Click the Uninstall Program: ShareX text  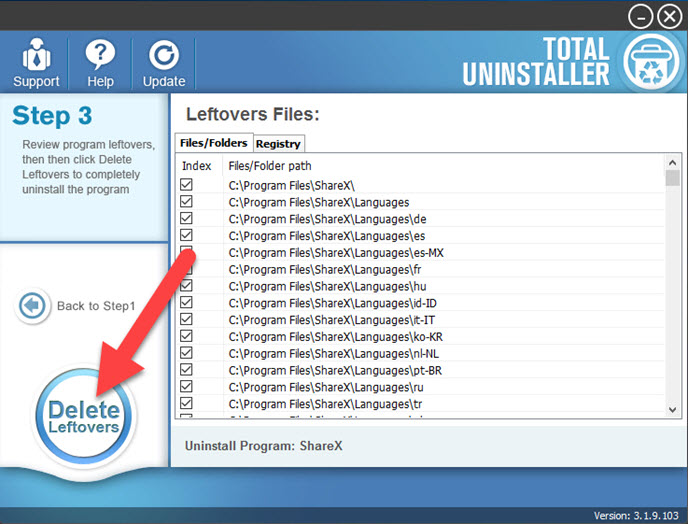pyautogui.click(x=263, y=446)
